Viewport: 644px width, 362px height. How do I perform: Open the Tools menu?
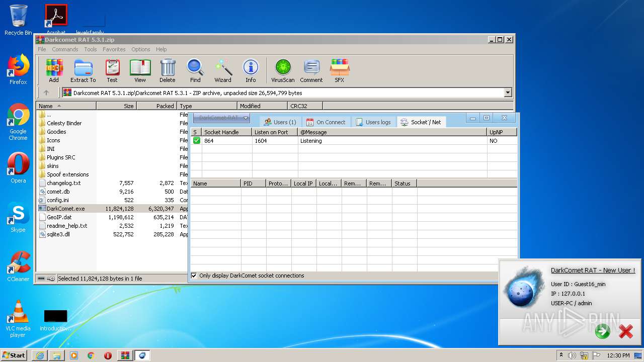pyautogui.click(x=91, y=49)
